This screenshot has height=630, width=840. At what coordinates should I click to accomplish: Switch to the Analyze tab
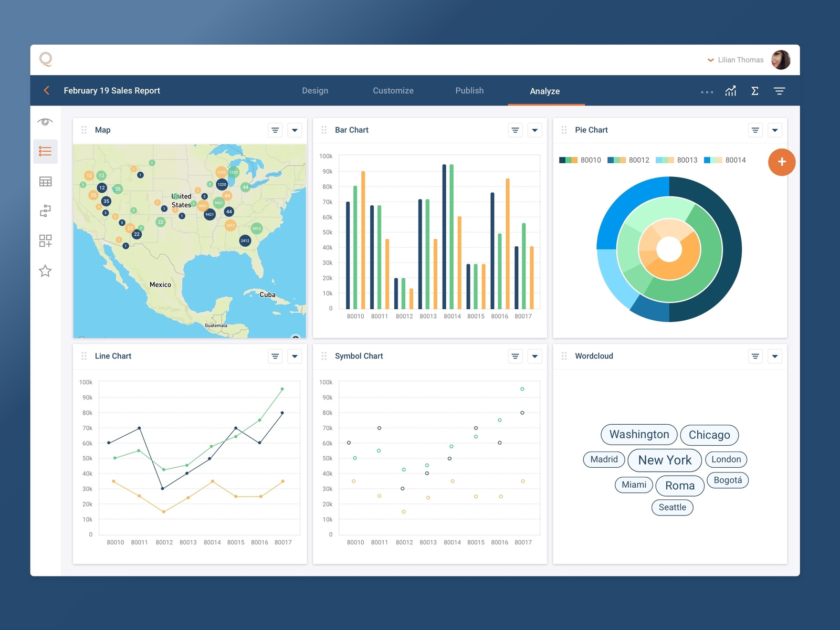point(545,91)
